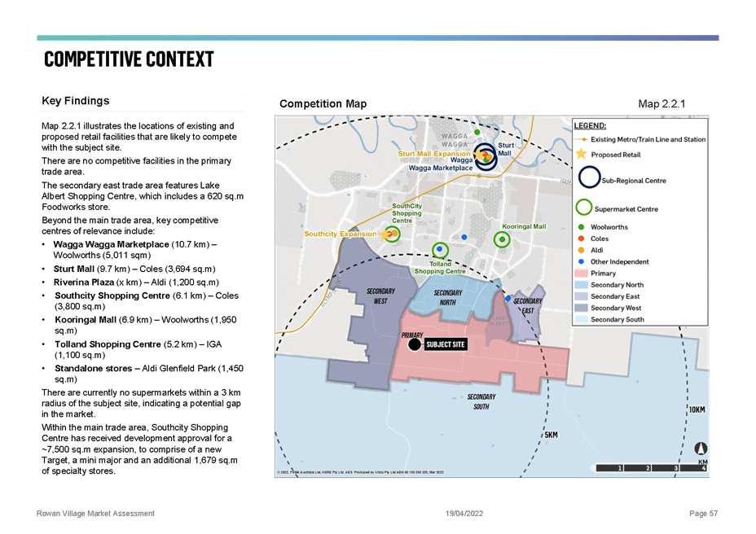
Task: Click the SouthCity Shopping Centre map label
Action: [407, 213]
